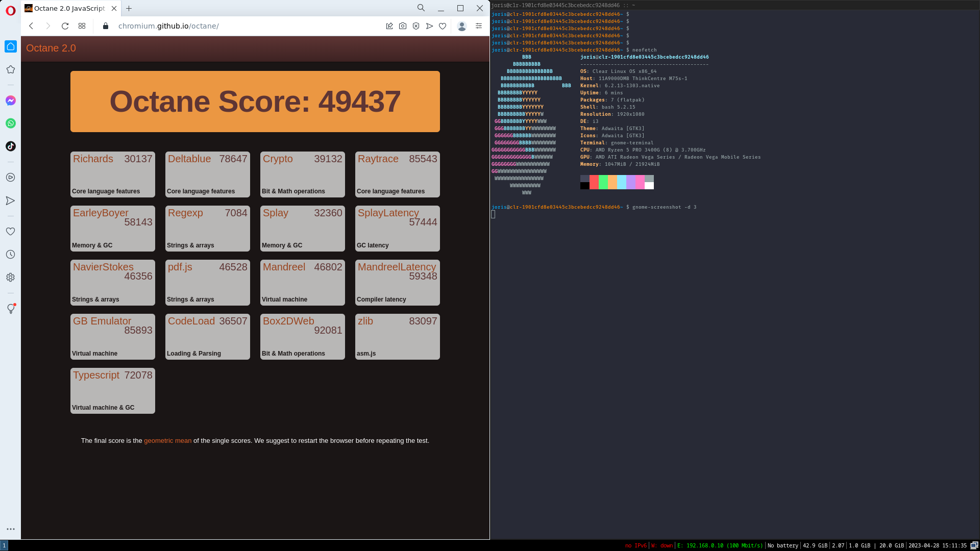Click the No battery status entry
980x551 pixels.
782,545
